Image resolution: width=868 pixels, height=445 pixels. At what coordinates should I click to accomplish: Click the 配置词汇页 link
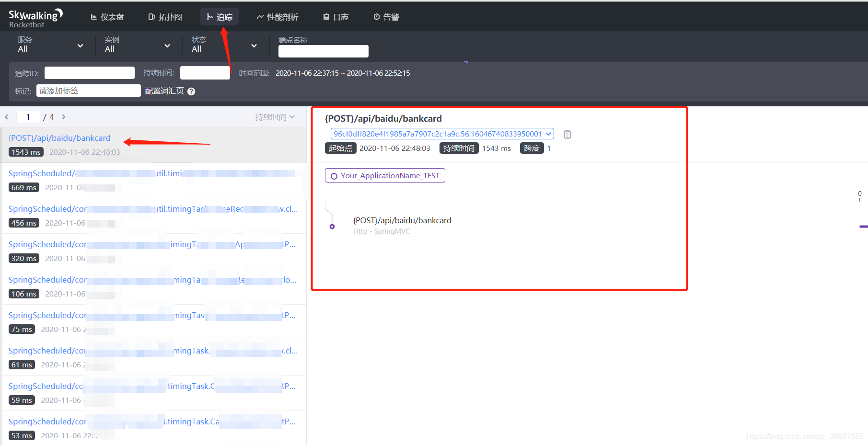point(164,91)
